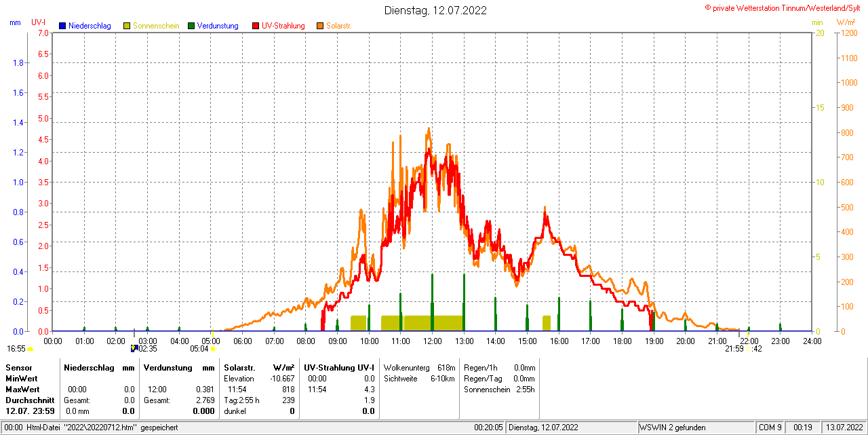Click the Durchschnitt row label

point(30,400)
